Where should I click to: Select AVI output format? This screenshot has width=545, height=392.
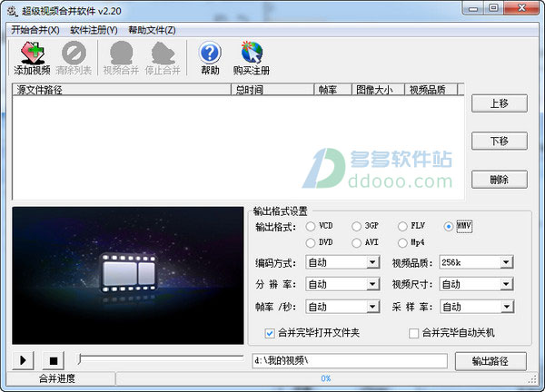tap(356, 242)
